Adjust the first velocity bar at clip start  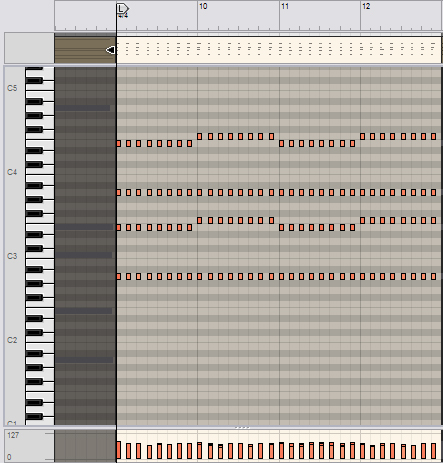click(x=119, y=450)
